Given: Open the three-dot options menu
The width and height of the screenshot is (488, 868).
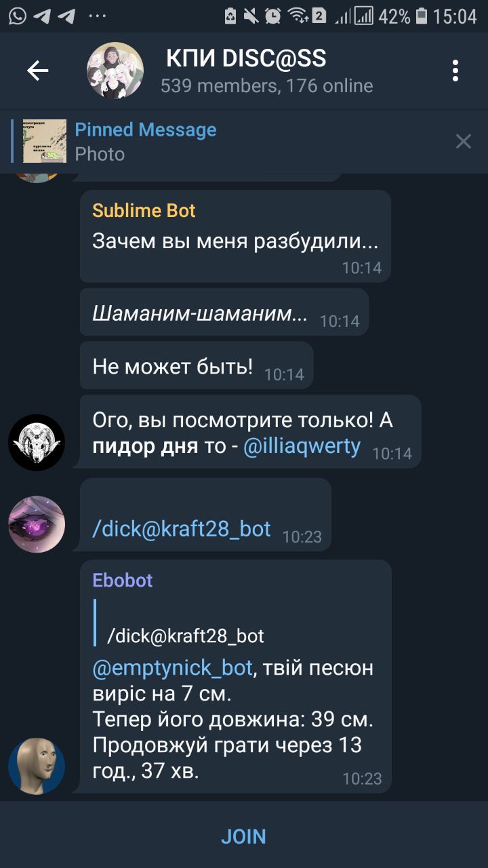Looking at the screenshot, I should click(x=455, y=71).
